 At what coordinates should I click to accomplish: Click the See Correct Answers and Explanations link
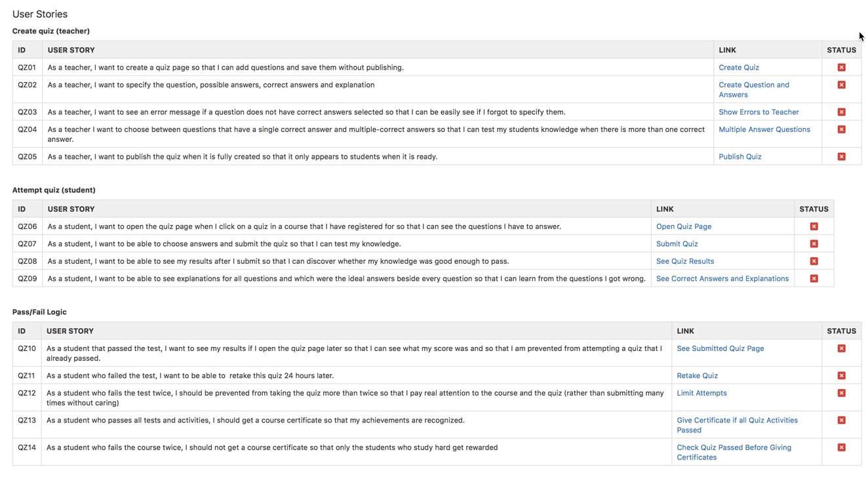722,278
